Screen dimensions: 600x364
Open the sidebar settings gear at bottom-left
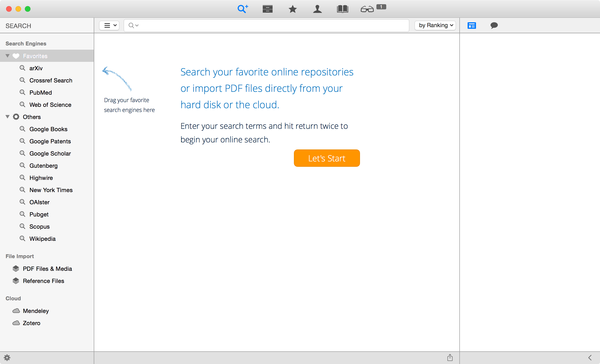tap(7, 357)
